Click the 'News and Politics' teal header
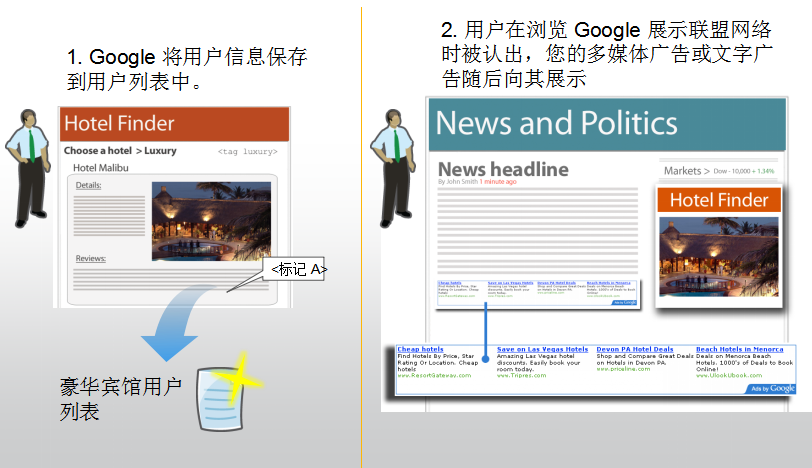The width and height of the screenshot is (812, 468). (x=607, y=124)
